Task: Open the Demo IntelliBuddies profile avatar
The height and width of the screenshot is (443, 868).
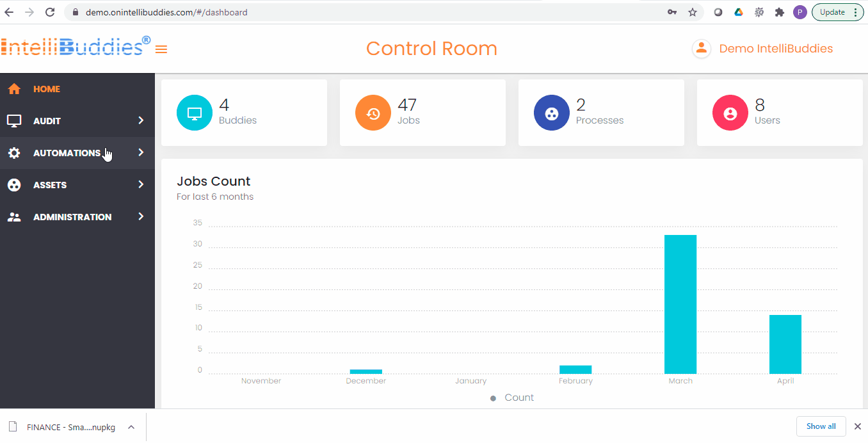Action: (x=701, y=48)
